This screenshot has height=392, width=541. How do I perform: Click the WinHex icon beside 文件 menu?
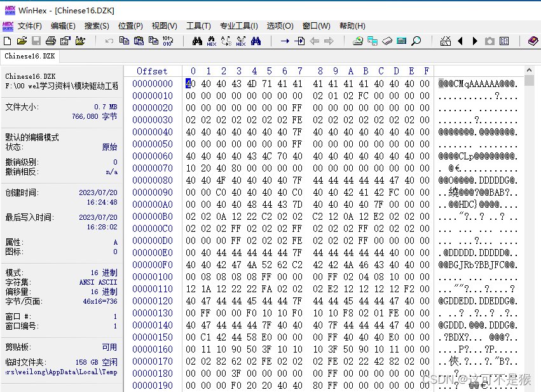click(8, 26)
